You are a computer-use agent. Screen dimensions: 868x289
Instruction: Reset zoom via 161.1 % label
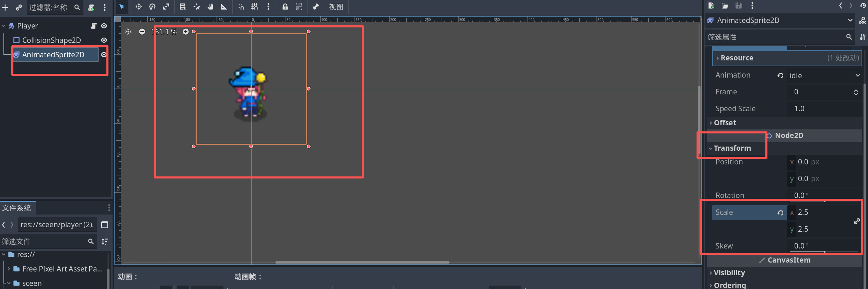point(164,32)
